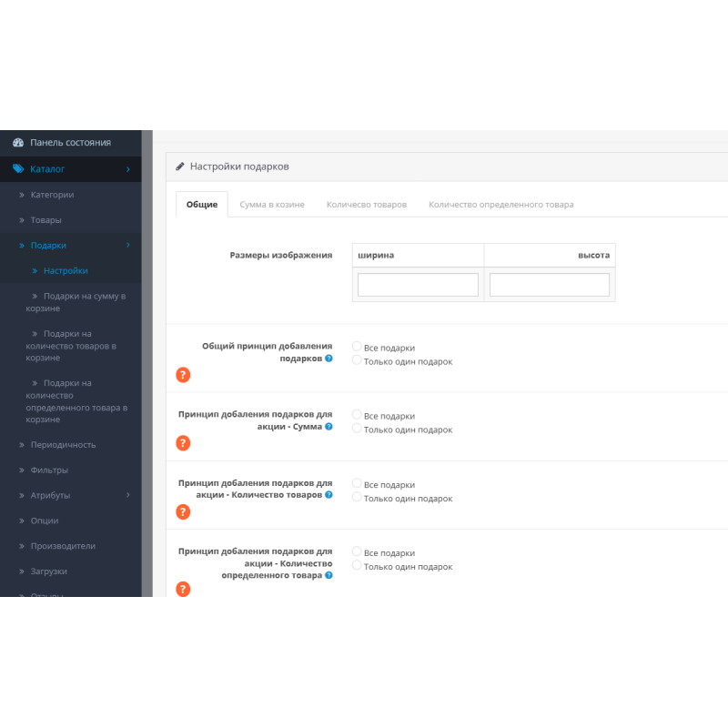The image size is (728, 728).
Task: Switch to the Сумма в корзине tab
Action: 272,205
